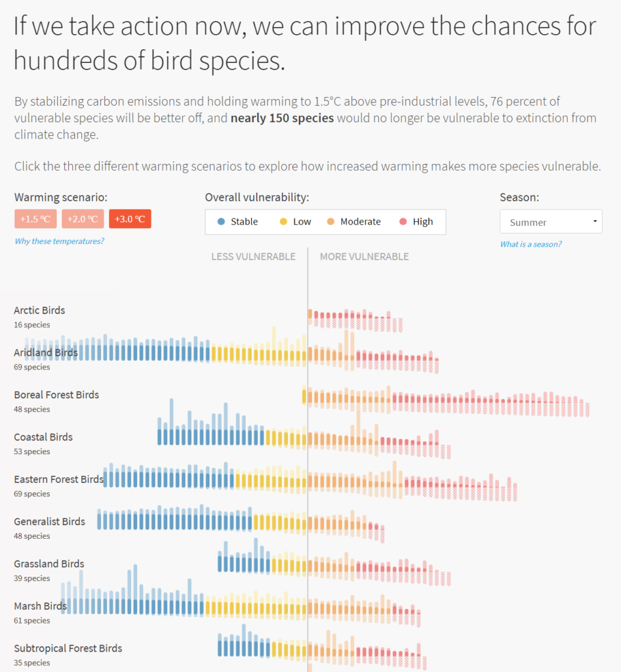This screenshot has height=672, width=621.
Task: Select the +1.5 °C warming scenario
Action: (x=35, y=219)
